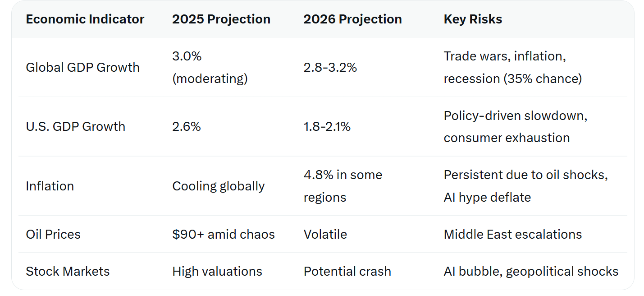Image resolution: width=644 pixels, height=296 pixels.
Task: Click the 3.0% (moderating) cell
Action: pos(210,68)
